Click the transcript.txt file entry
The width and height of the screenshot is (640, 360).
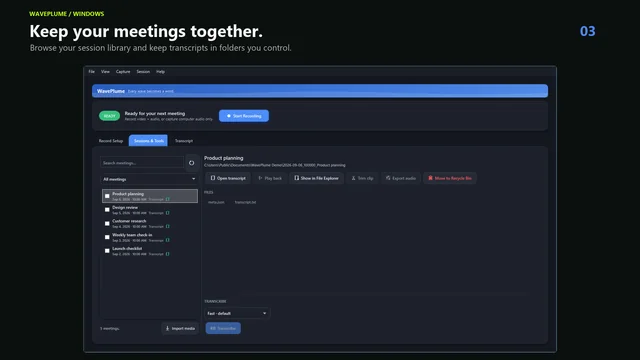(245, 202)
